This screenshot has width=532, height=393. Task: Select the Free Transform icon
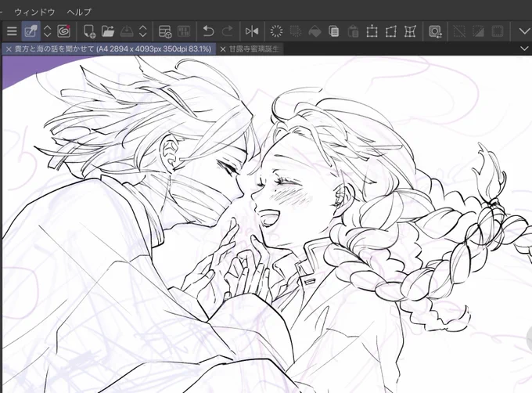pyautogui.click(x=391, y=31)
